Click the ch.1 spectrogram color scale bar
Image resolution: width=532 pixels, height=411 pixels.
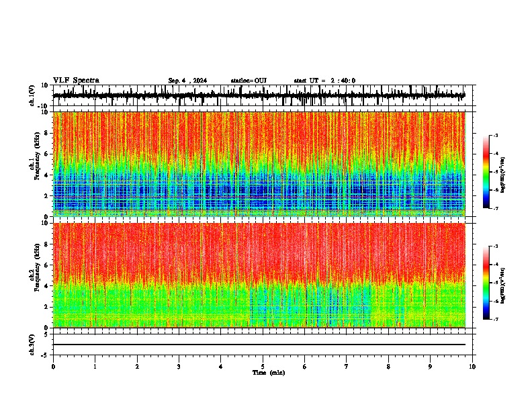pyautogui.click(x=486, y=172)
